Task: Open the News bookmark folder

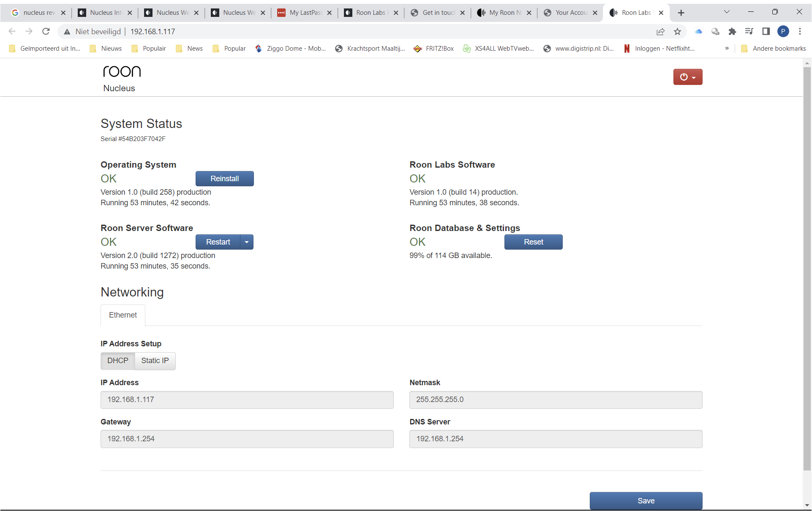Action: pyautogui.click(x=189, y=49)
